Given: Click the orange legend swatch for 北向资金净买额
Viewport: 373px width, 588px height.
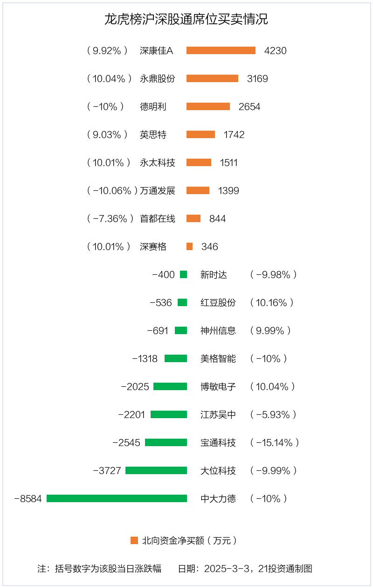Looking at the screenshot, I should (134, 540).
